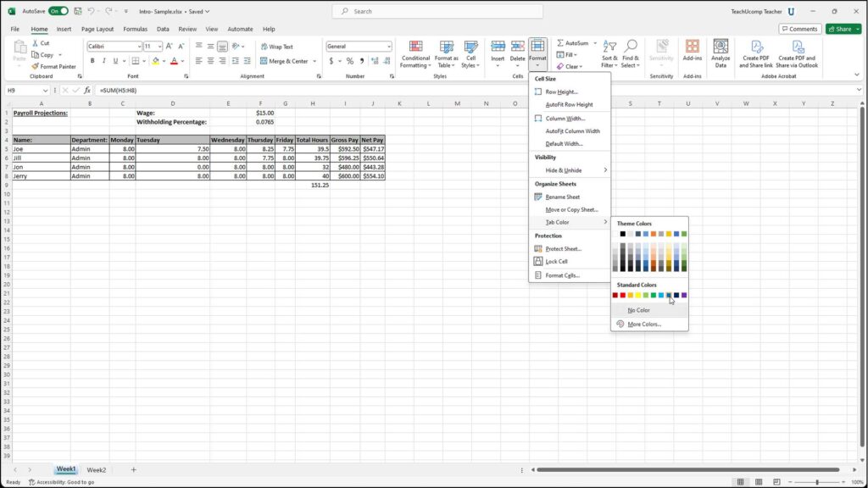Open the General number format dropdown
The width and height of the screenshot is (868, 488).
(391, 46)
